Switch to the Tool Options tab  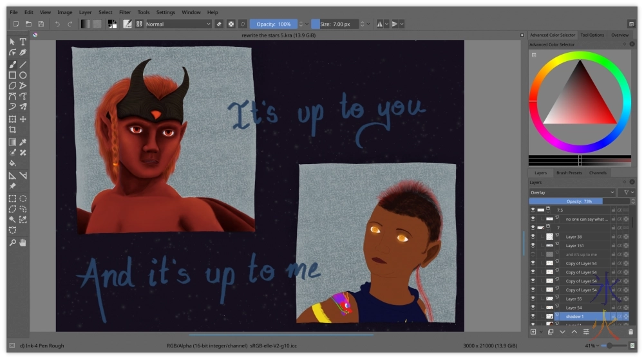click(592, 35)
